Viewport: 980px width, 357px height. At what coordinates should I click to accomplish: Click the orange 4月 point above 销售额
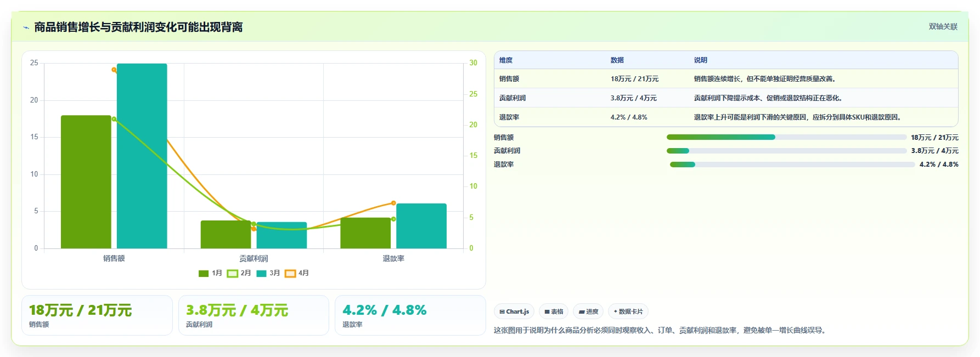(114, 70)
